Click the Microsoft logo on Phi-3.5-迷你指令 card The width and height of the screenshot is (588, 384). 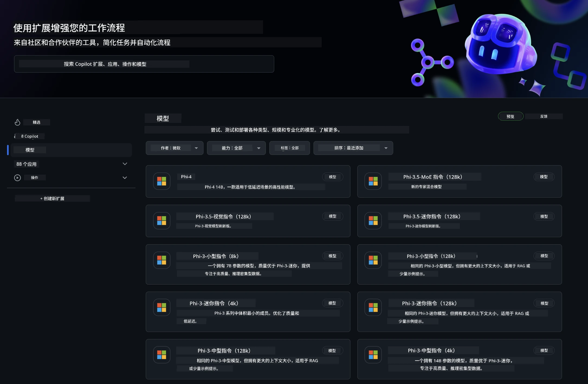[x=373, y=221]
